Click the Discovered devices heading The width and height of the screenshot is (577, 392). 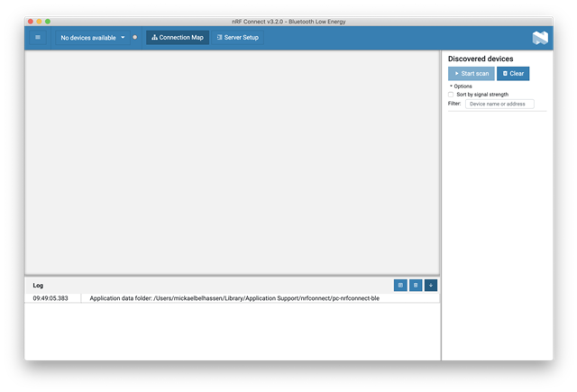(481, 59)
